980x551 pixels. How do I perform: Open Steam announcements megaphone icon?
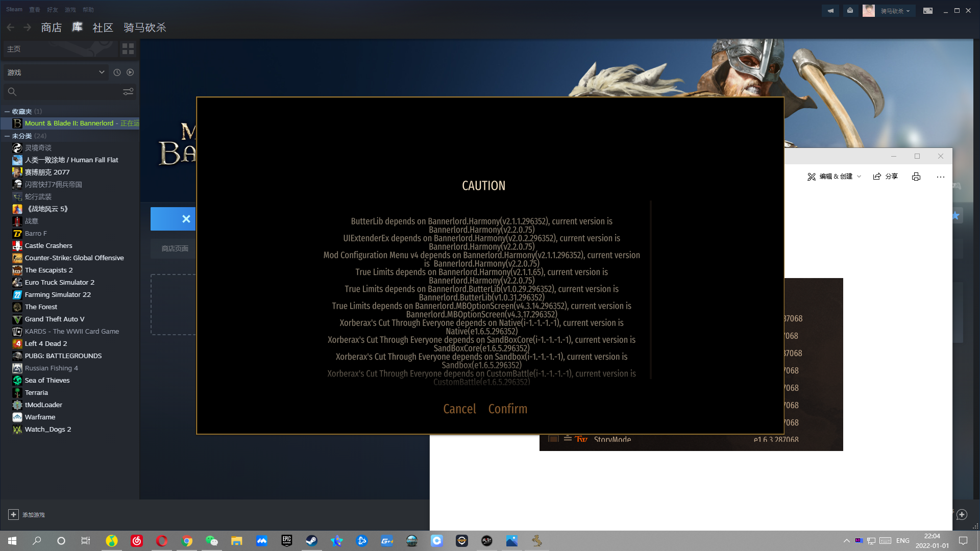click(830, 11)
